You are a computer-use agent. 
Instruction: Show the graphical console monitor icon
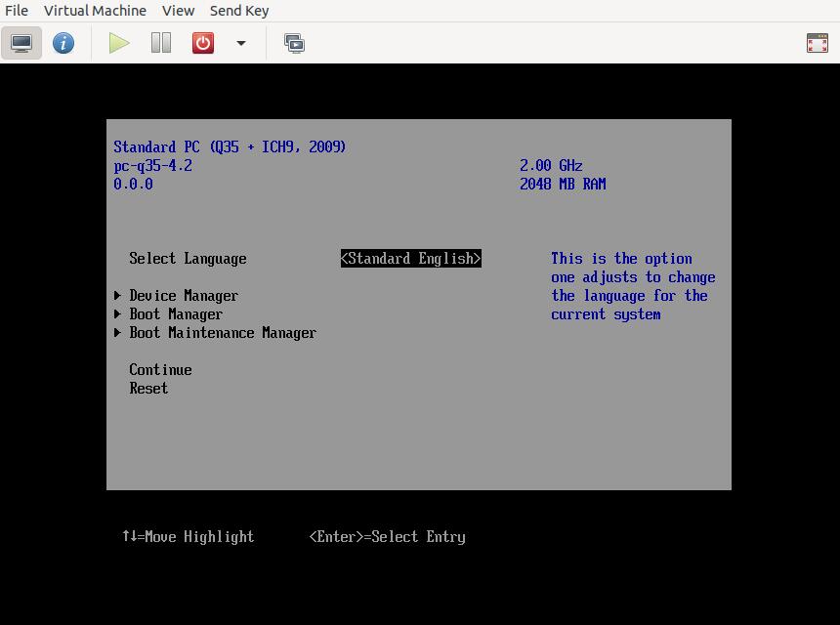pos(21,43)
